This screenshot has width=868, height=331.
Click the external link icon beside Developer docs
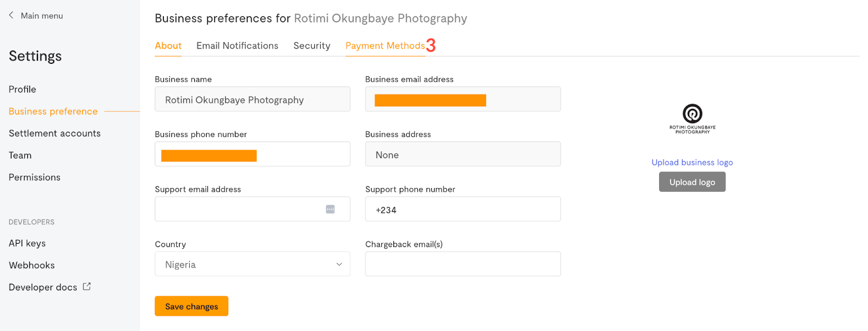pos(87,287)
